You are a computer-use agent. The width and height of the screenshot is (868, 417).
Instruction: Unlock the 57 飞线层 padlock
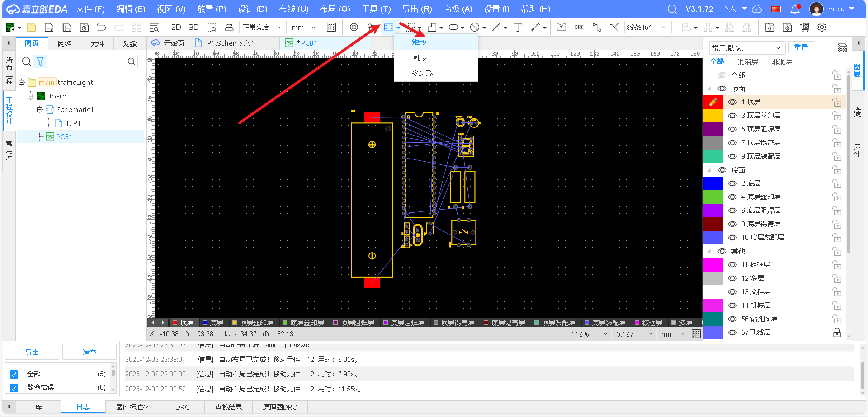(x=837, y=333)
